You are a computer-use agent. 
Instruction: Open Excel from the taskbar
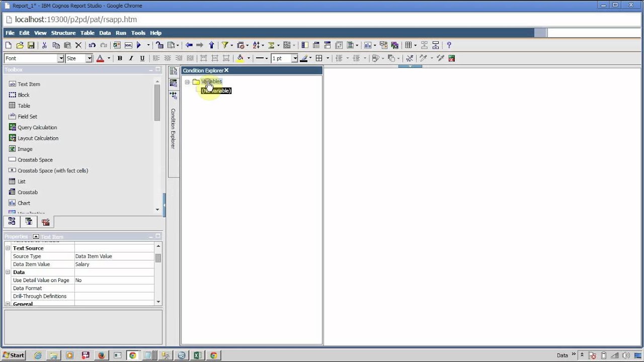(197, 355)
